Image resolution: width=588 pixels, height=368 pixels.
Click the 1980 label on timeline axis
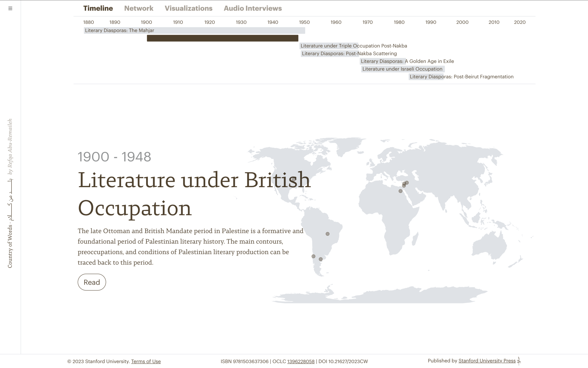tap(399, 22)
